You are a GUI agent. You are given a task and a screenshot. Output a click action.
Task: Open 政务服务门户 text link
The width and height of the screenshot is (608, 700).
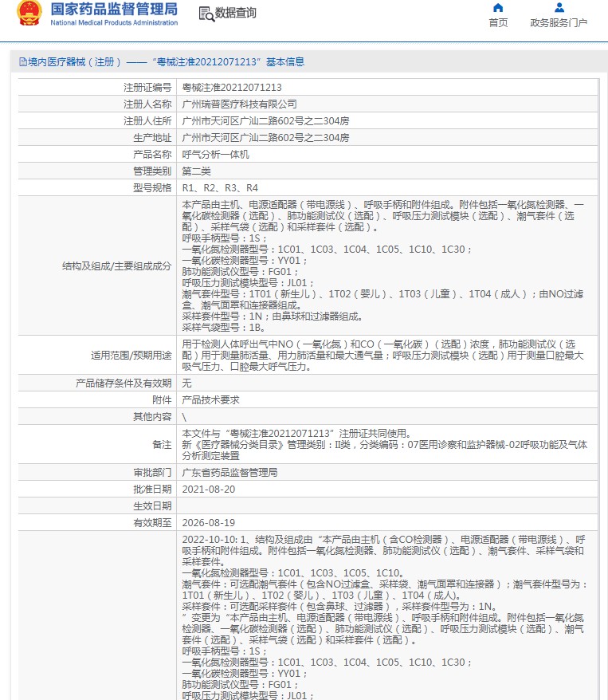coord(559,23)
